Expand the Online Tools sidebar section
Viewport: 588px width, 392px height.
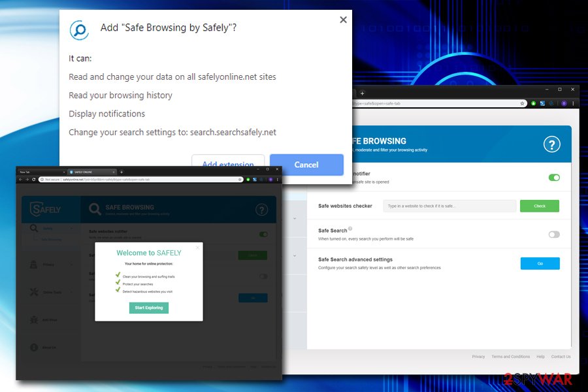pyautogui.click(x=51, y=292)
